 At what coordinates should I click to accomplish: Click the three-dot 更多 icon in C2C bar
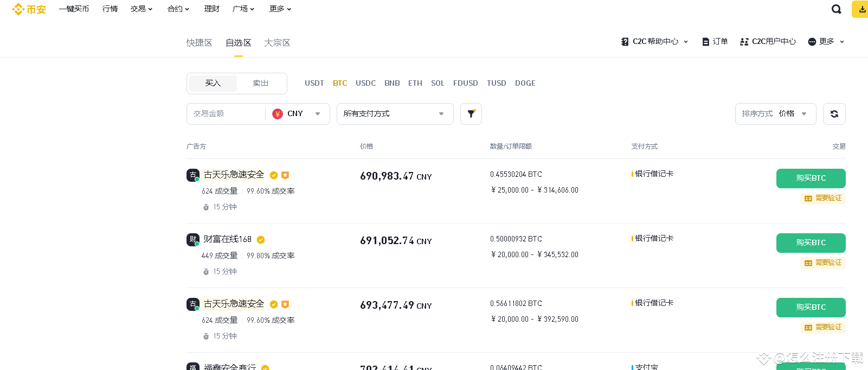(812, 42)
